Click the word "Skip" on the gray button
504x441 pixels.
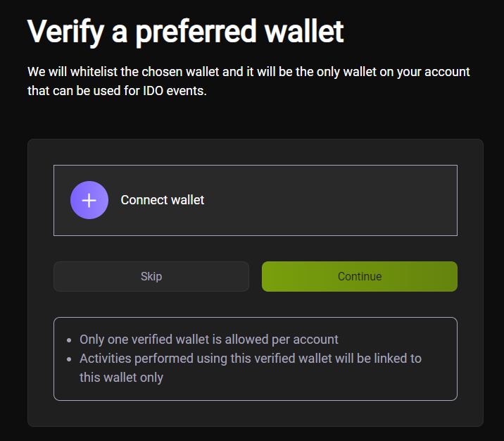tap(151, 276)
